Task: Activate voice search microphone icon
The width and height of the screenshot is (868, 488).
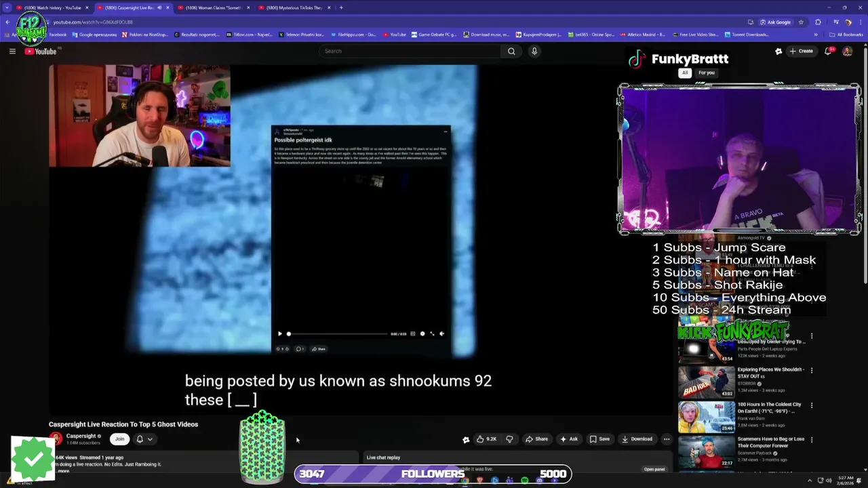Action: 534,51
